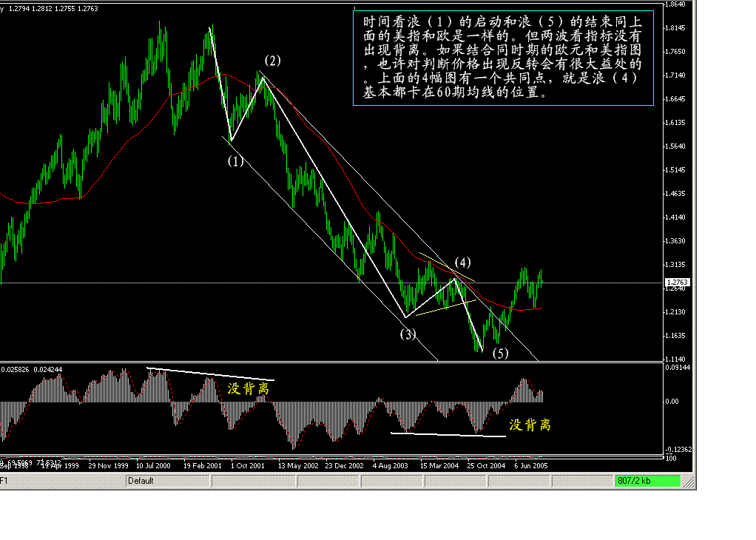
Task: Select the wave label (4)
Action: [x=463, y=263]
